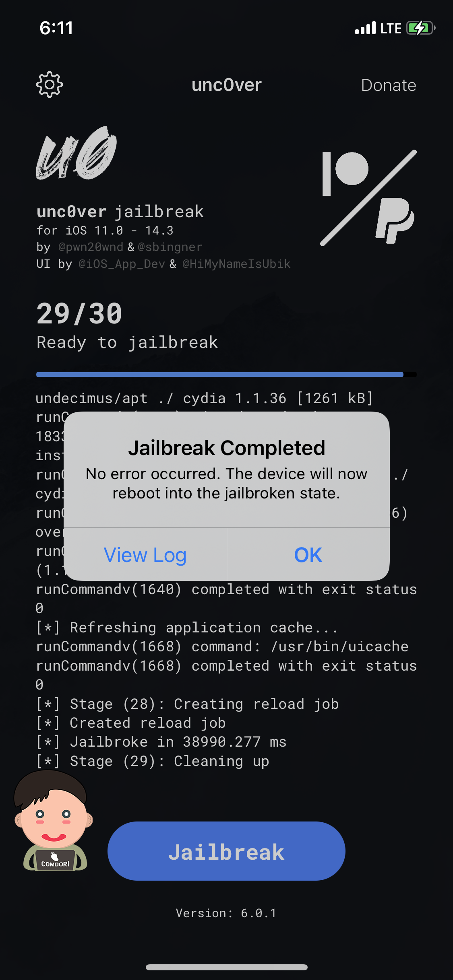Viewport: 453px width, 980px height.
Task: Open the @HiMyNameIsUbik credit link
Action: click(x=236, y=264)
